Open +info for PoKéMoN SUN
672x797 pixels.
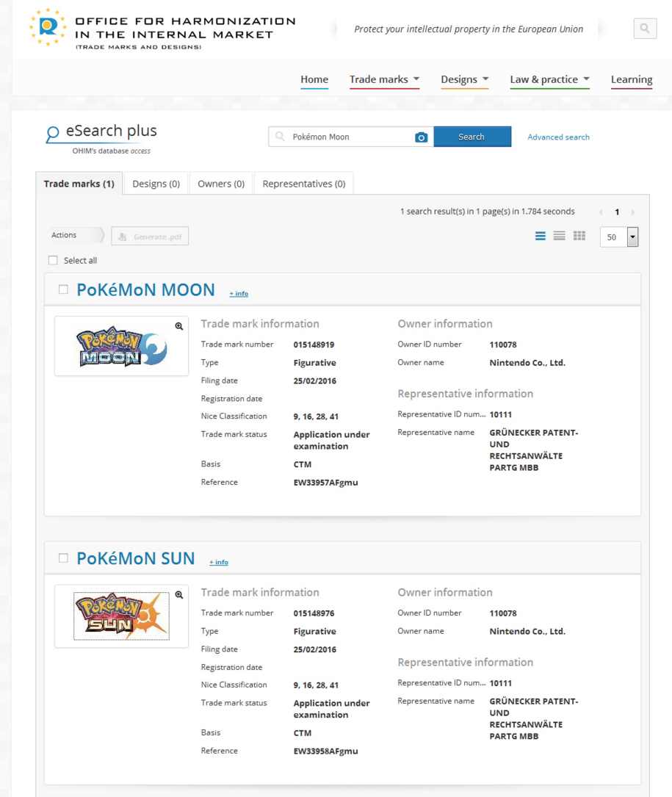pyautogui.click(x=219, y=562)
